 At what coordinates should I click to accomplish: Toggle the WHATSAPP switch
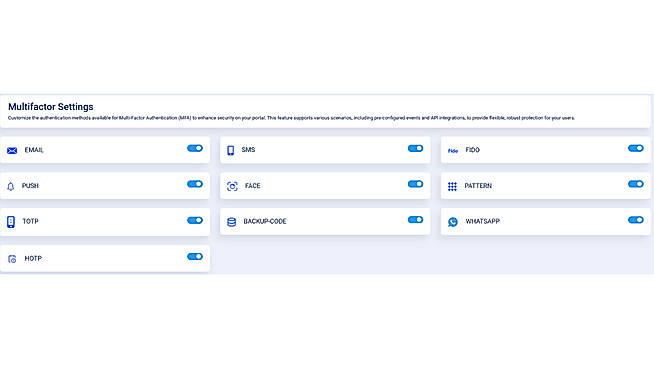(636, 220)
